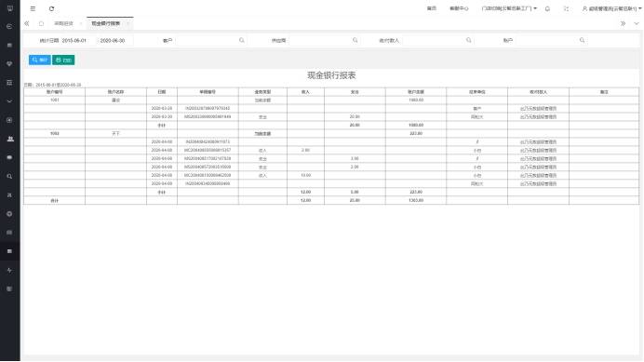
Task: Open 收付款人 lookup search icon
Action: click(x=469, y=40)
